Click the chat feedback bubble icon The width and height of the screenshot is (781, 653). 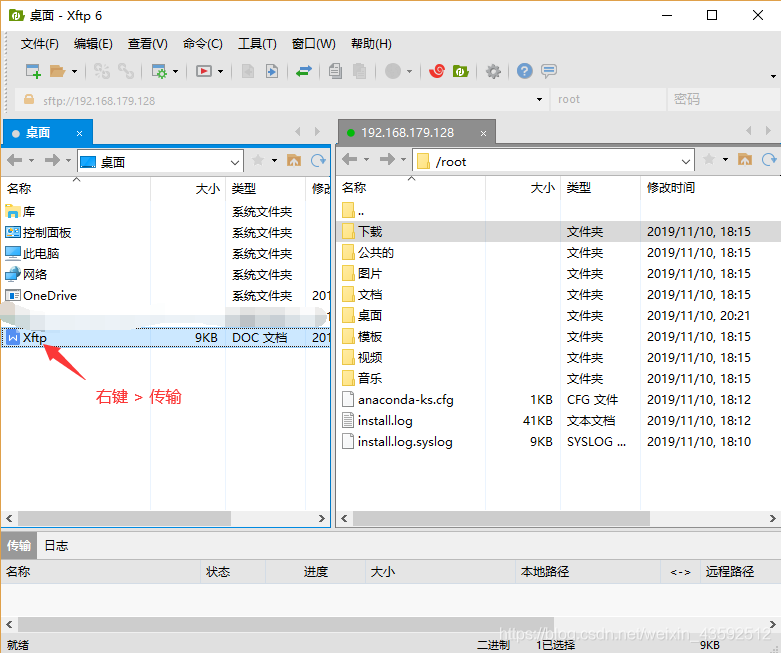pos(548,71)
